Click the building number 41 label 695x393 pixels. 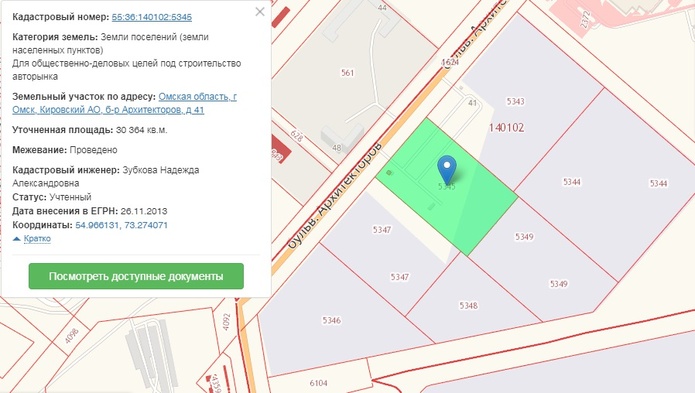472,103
